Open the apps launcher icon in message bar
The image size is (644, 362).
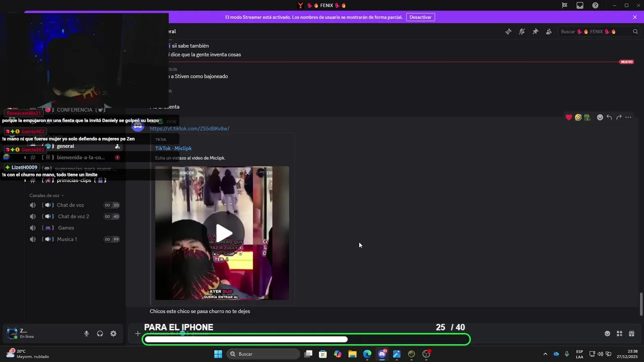[x=619, y=333]
